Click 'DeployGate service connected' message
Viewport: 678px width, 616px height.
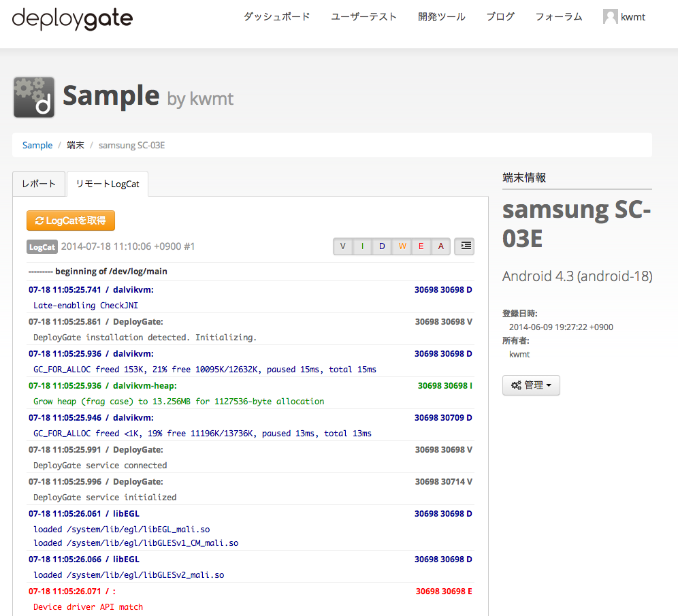(x=100, y=465)
